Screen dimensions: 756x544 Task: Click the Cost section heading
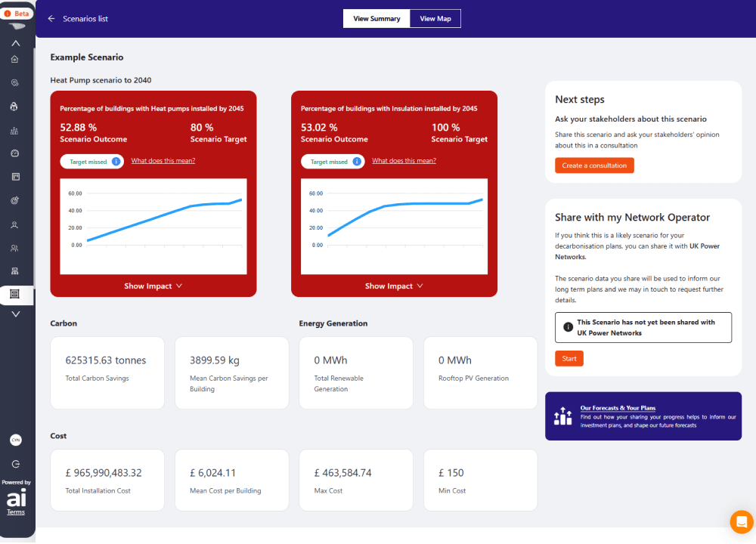(x=58, y=436)
